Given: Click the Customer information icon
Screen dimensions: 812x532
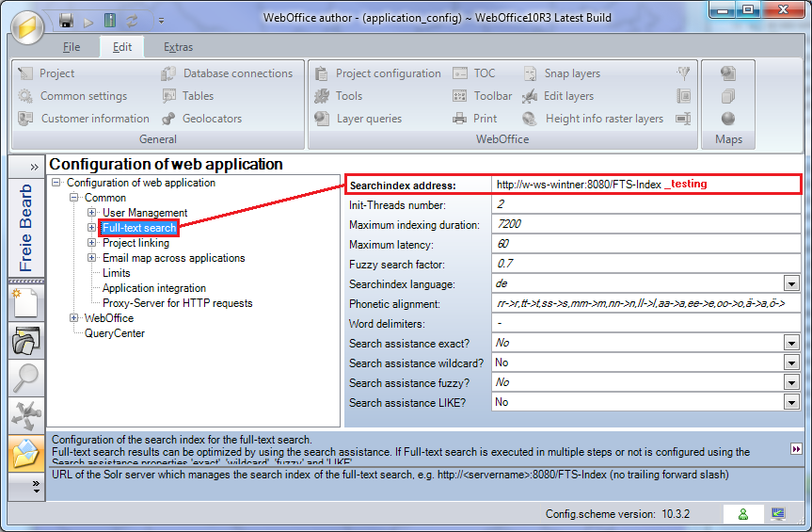Looking at the screenshot, I should click(25, 119).
